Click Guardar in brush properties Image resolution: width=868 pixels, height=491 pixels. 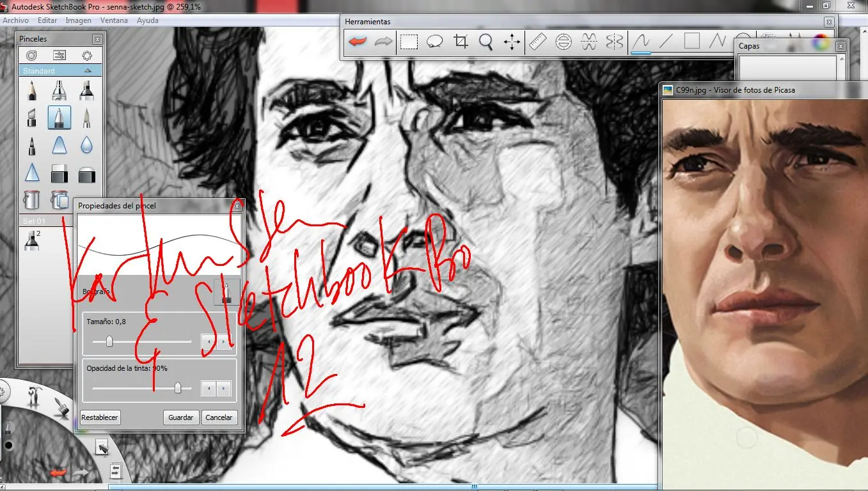click(181, 417)
